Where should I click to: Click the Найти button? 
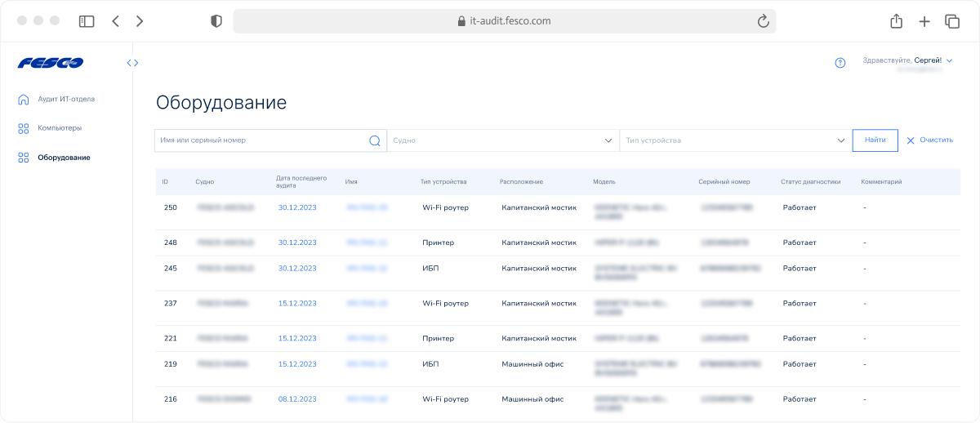[875, 140]
